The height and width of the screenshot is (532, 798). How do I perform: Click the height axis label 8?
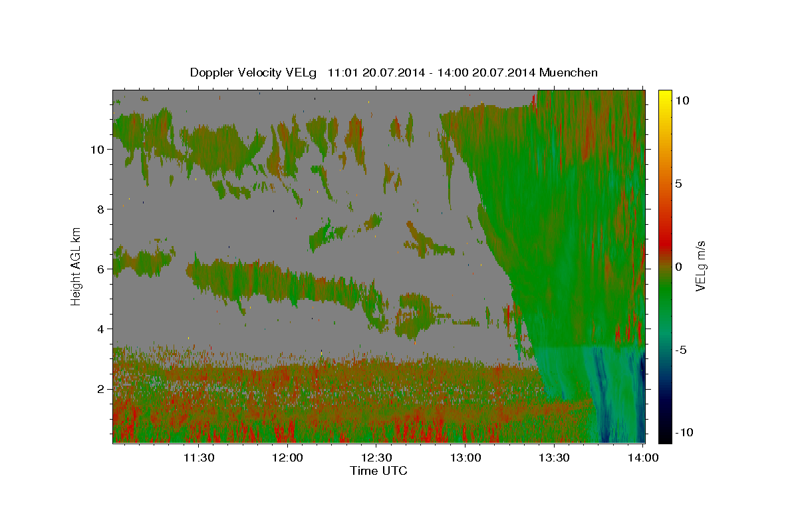100,209
